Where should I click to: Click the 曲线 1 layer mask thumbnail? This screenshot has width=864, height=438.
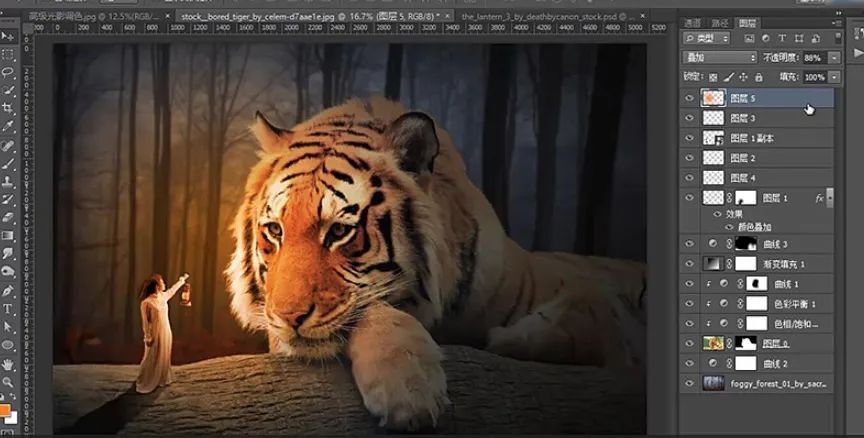point(758,285)
